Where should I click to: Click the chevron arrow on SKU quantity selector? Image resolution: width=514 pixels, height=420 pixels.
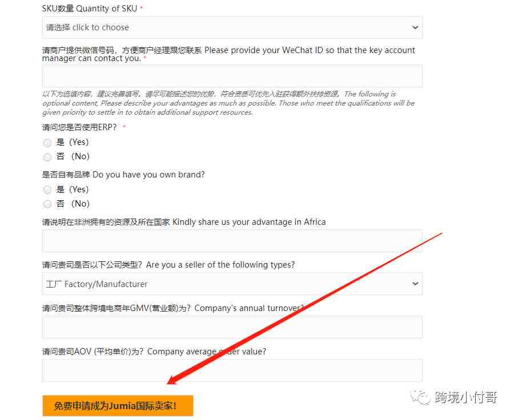coord(415,27)
